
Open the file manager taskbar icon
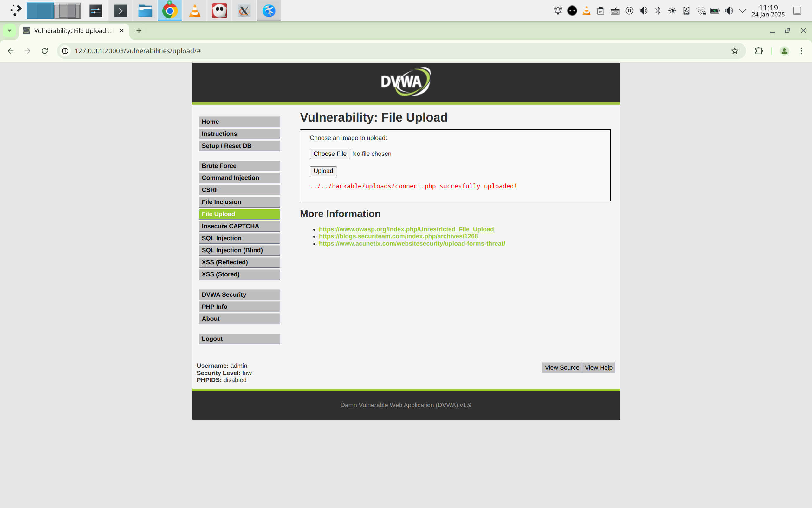coord(145,11)
